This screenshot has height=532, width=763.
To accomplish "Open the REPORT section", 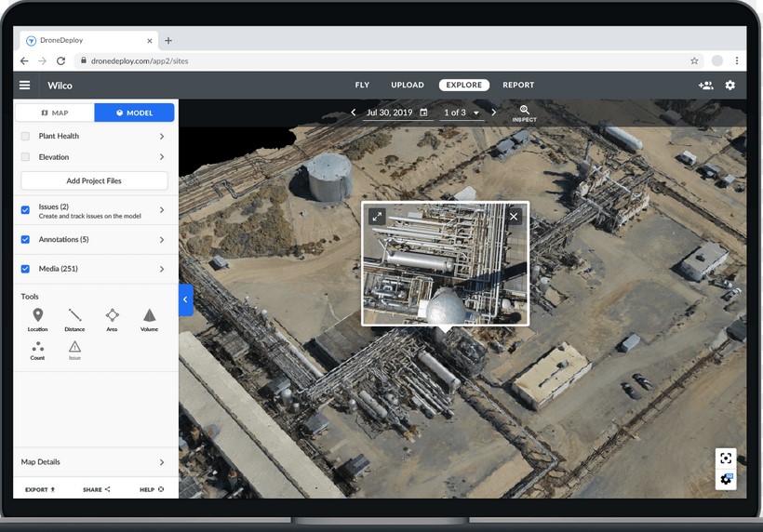I will click(x=518, y=85).
